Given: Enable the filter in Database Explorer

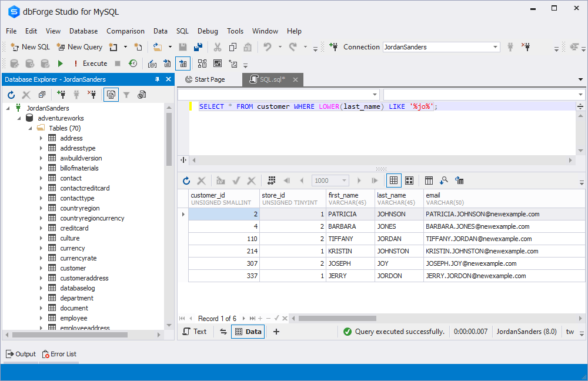Looking at the screenshot, I should click(x=126, y=94).
